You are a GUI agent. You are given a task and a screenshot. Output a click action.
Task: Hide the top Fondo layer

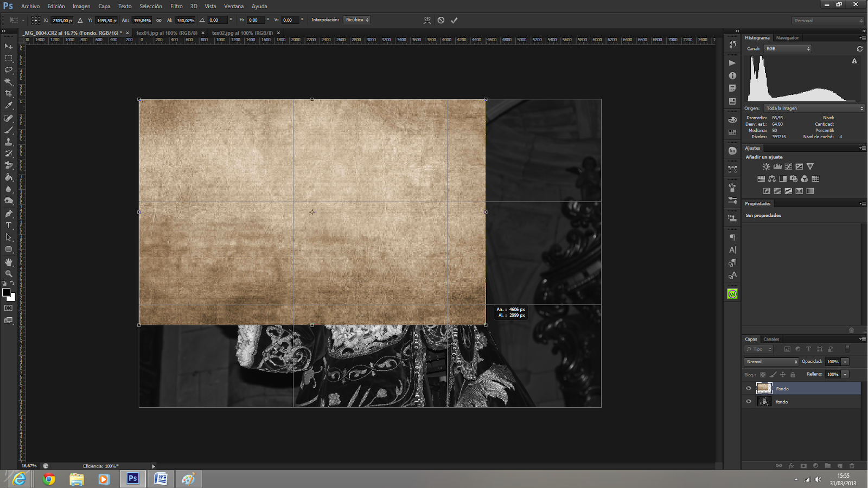[749, 388]
